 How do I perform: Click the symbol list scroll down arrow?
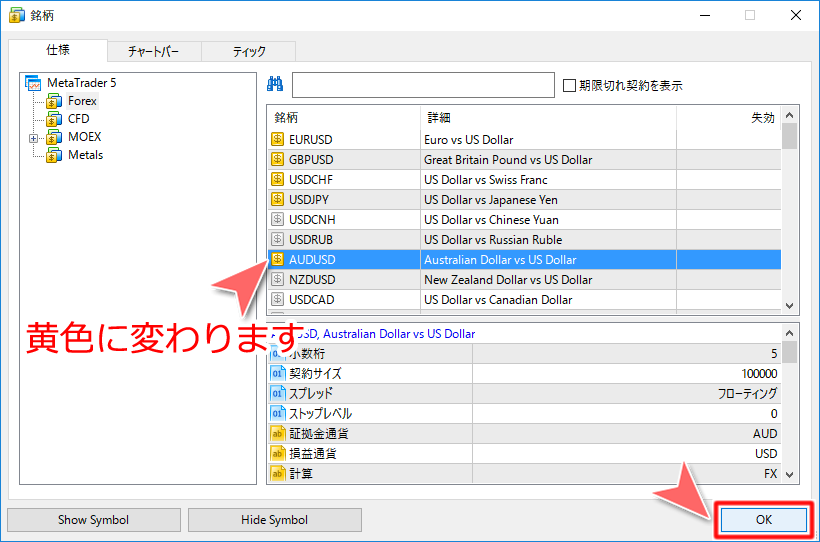tap(789, 305)
